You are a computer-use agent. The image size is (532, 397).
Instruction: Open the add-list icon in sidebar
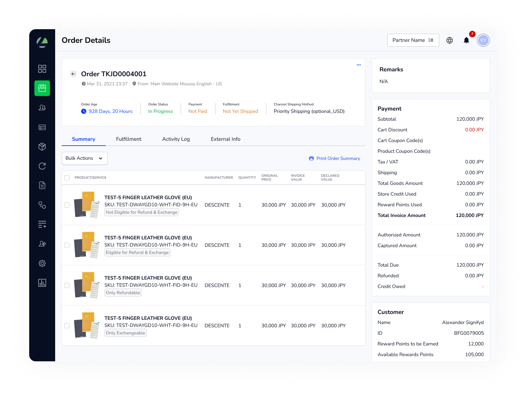click(x=42, y=224)
